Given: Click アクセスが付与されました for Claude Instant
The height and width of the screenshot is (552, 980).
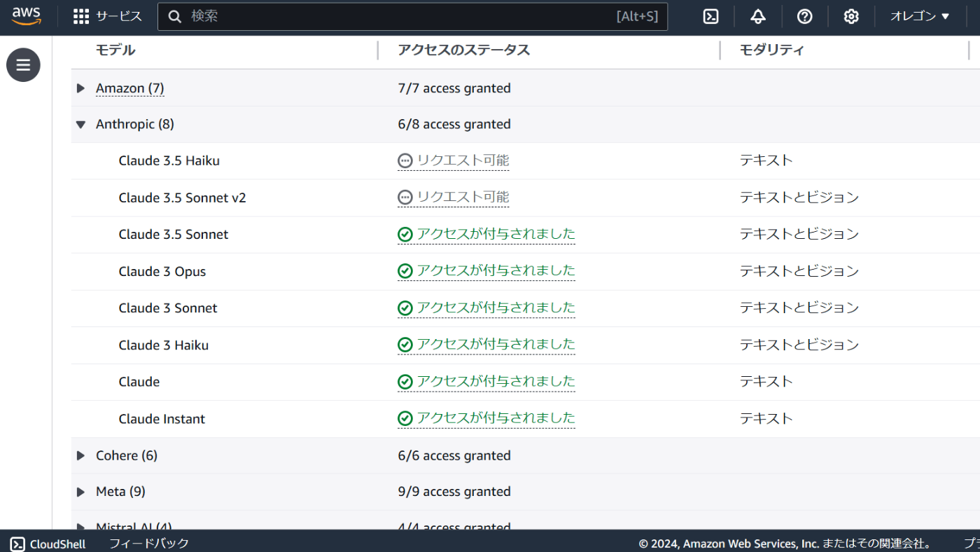Looking at the screenshot, I should pos(496,418).
